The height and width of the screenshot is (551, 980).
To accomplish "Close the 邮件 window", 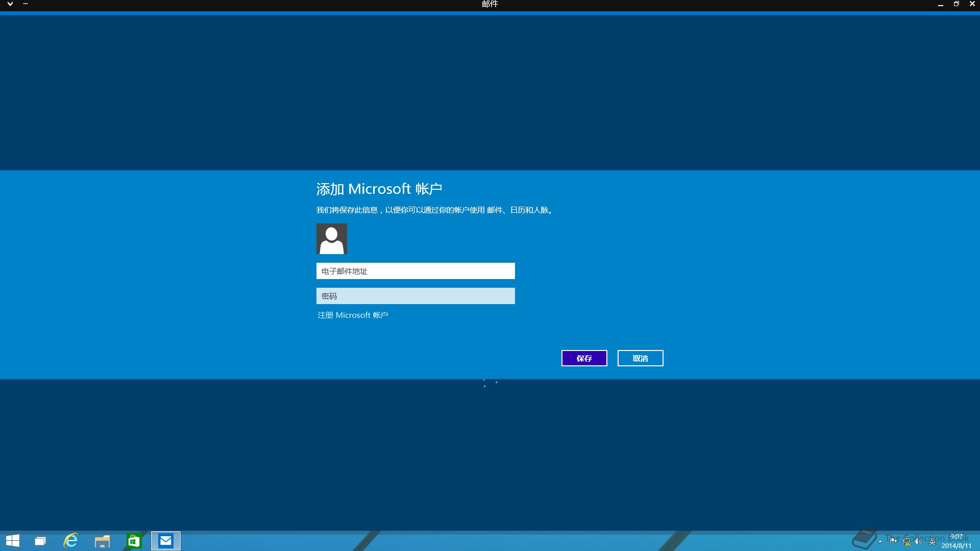I will pyautogui.click(x=972, y=4).
